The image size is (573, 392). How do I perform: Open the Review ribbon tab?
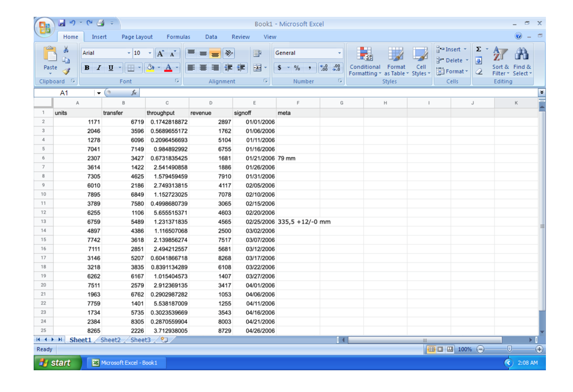(x=241, y=37)
